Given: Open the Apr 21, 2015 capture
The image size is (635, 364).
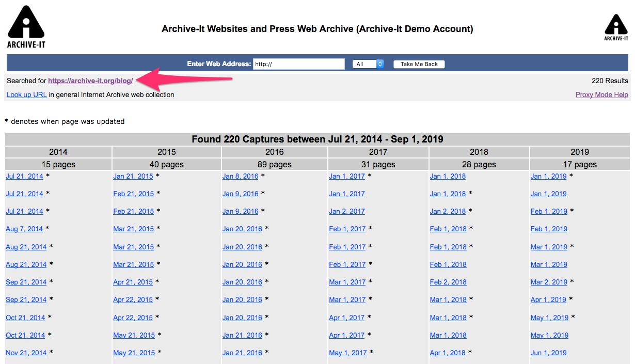Looking at the screenshot, I should [x=133, y=282].
